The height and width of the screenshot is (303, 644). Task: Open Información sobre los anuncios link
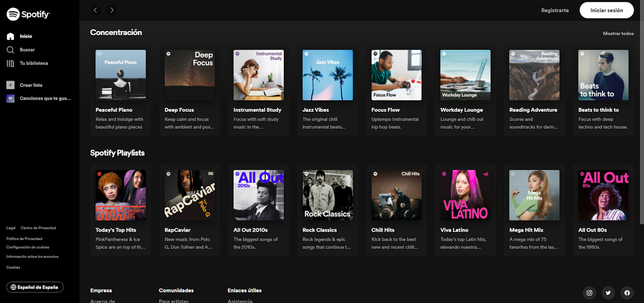32,257
